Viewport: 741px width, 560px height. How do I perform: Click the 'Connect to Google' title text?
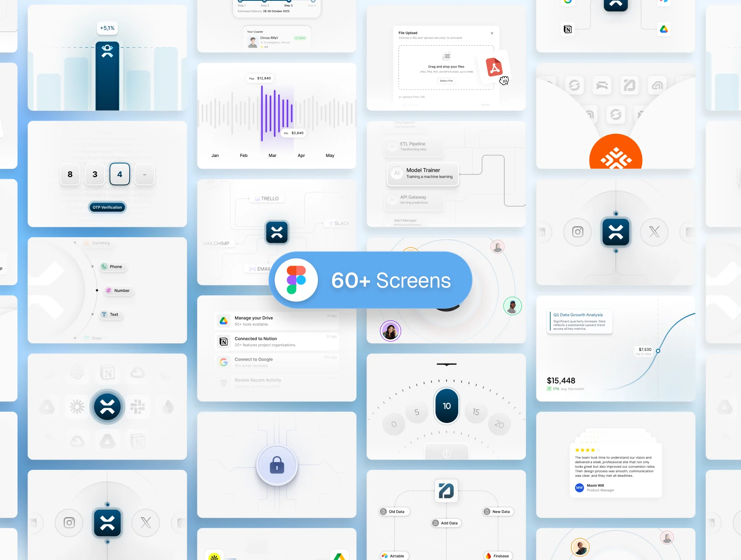click(x=254, y=359)
